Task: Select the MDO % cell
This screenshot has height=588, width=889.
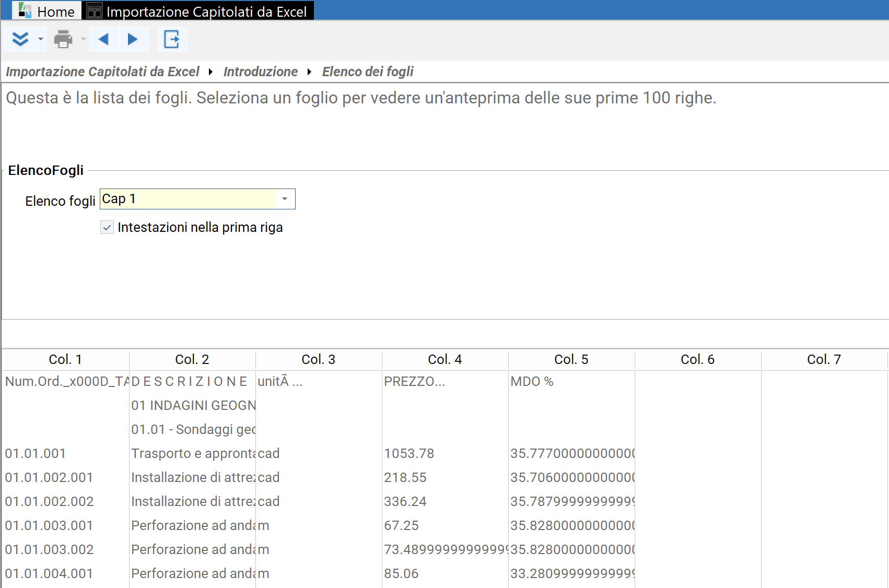Action: [571, 381]
